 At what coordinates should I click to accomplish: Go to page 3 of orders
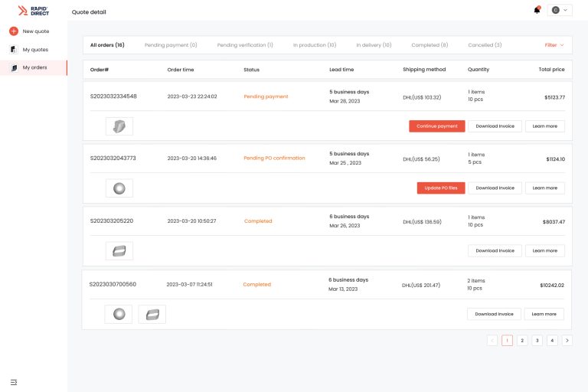[537, 341]
